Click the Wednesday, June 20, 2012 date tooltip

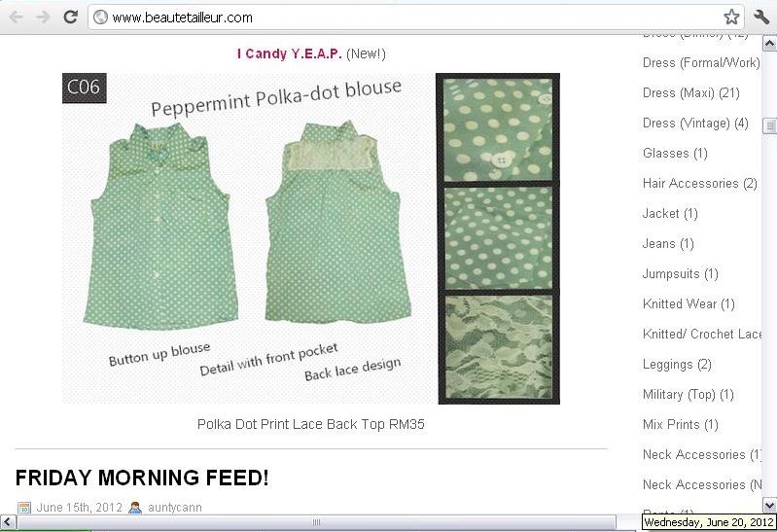[x=708, y=522]
